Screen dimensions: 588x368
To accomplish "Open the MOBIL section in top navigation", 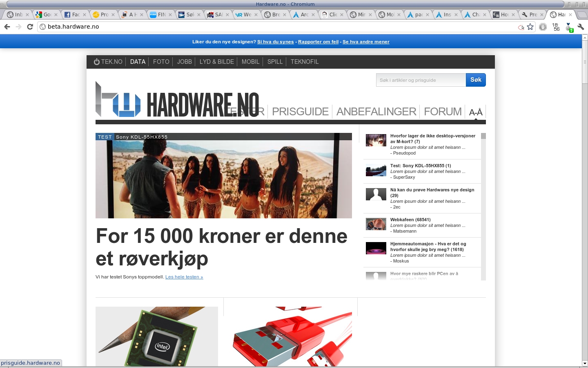I will pos(250,62).
